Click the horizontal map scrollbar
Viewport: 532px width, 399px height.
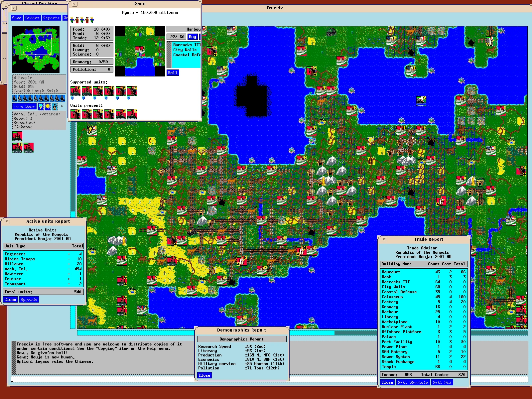[x=302, y=332]
